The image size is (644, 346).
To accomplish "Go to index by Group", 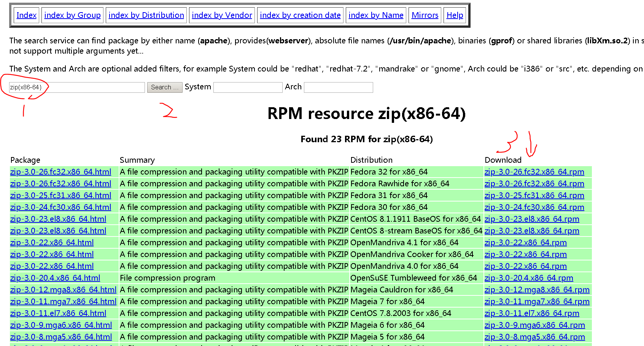I will [x=72, y=15].
